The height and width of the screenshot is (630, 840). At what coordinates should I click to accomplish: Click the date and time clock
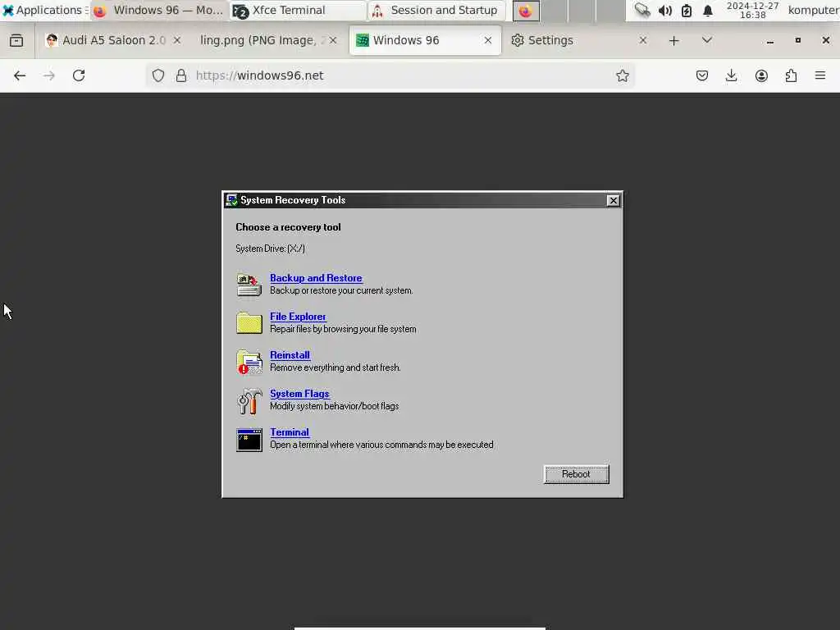click(x=753, y=10)
